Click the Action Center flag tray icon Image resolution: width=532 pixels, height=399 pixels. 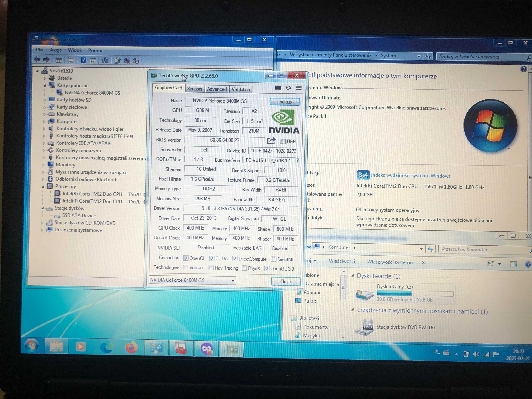(x=496, y=354)
